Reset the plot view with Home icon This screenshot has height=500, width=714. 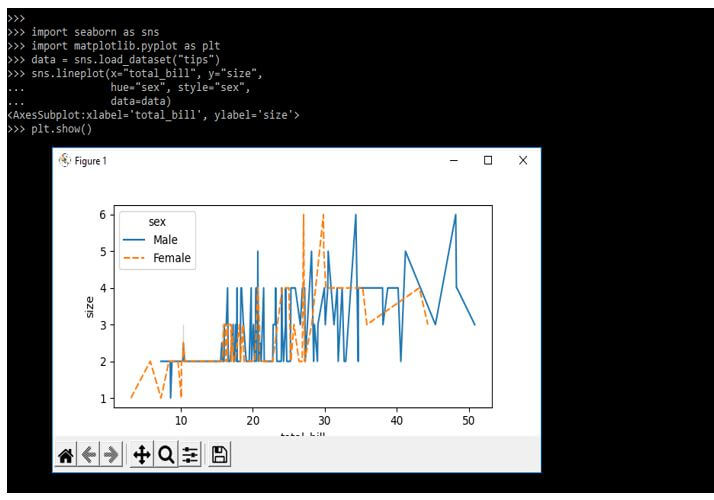click(66, 454)
